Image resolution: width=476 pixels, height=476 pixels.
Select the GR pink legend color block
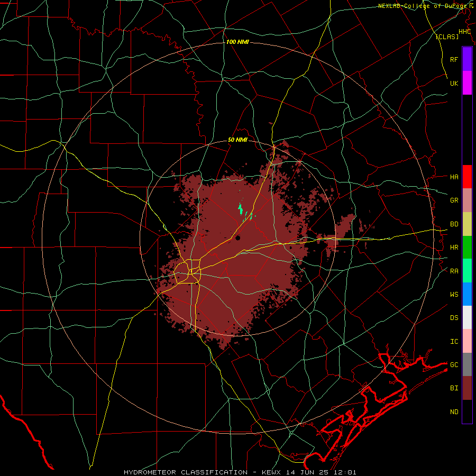(467, 200)
